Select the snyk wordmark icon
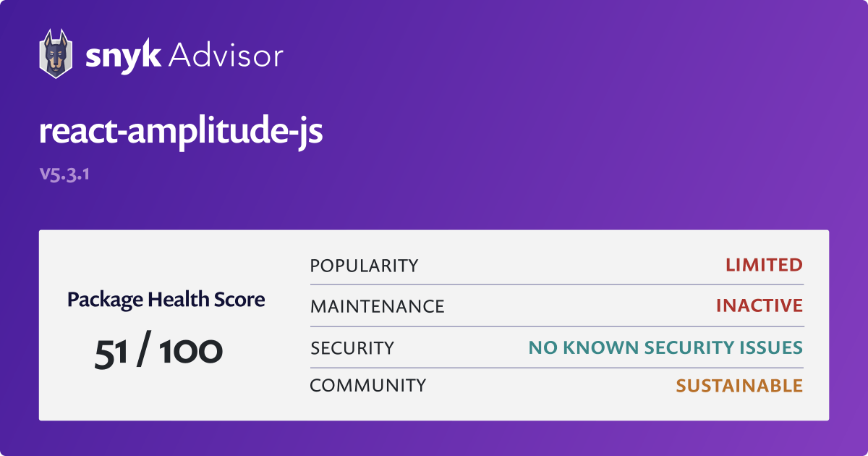The width and height of the screenshot is (868, 456). 124,54
